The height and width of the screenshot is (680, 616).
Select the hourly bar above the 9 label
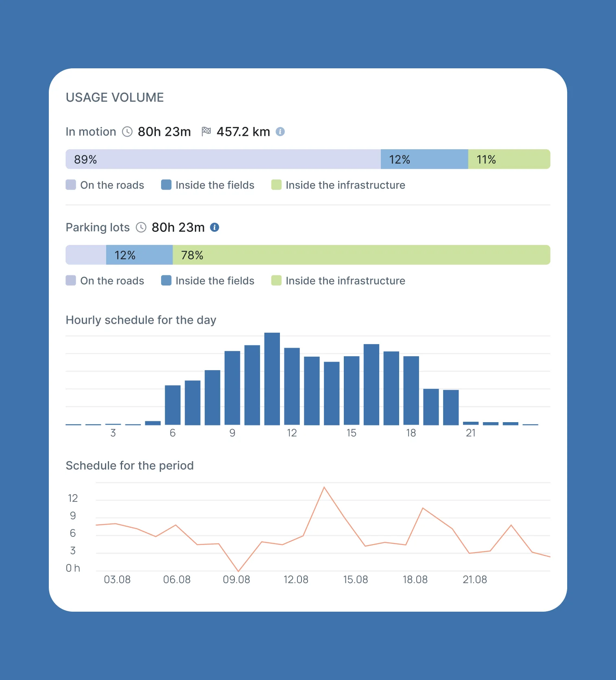[232, 388]
